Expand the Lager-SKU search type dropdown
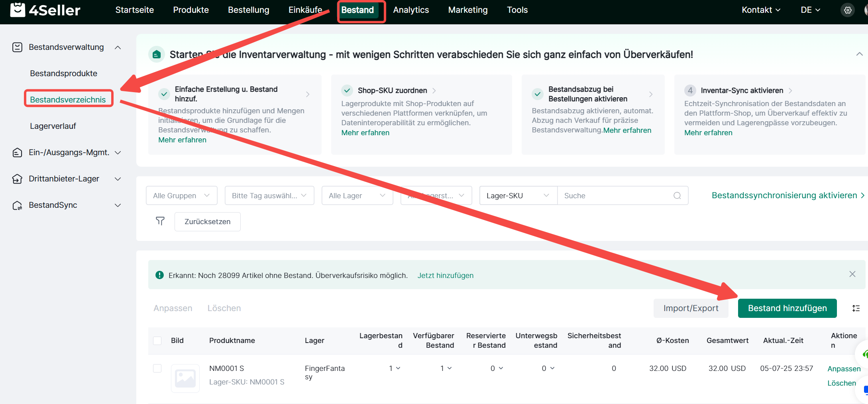The height and width of the screenshot is (404, 868). tap(518, 195)
